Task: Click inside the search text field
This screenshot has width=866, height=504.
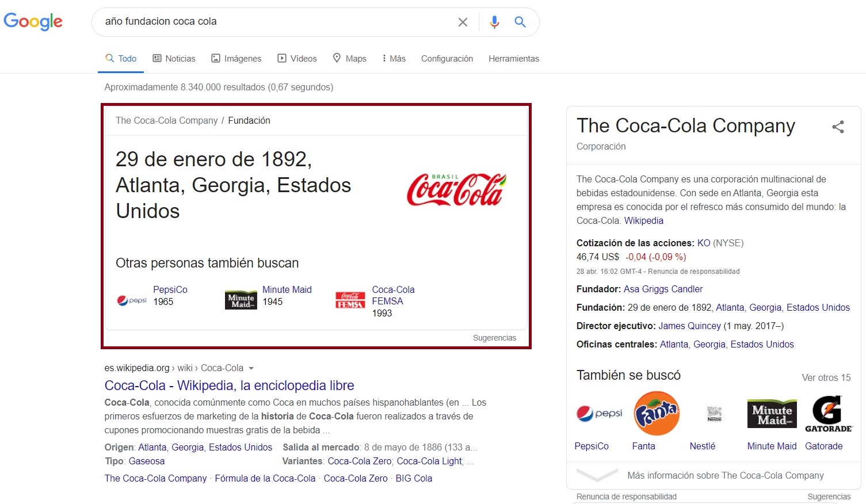Action: tap(276, 22)
